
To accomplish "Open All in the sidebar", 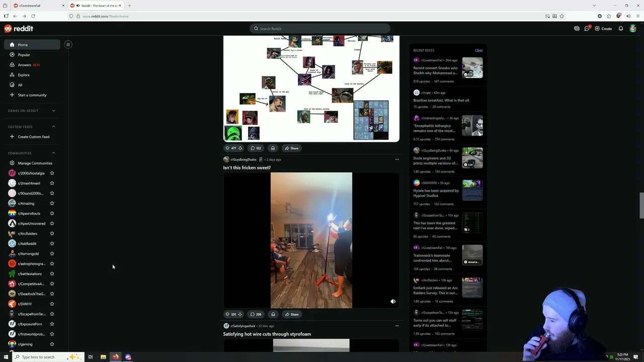I will coord(32,85).
